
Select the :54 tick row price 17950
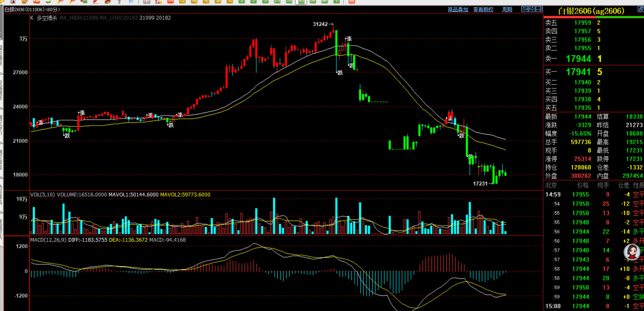581,204
